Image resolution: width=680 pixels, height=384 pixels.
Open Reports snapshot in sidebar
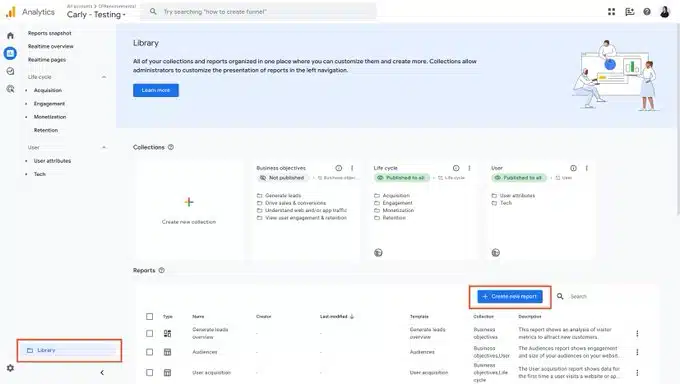coord(49,33)
